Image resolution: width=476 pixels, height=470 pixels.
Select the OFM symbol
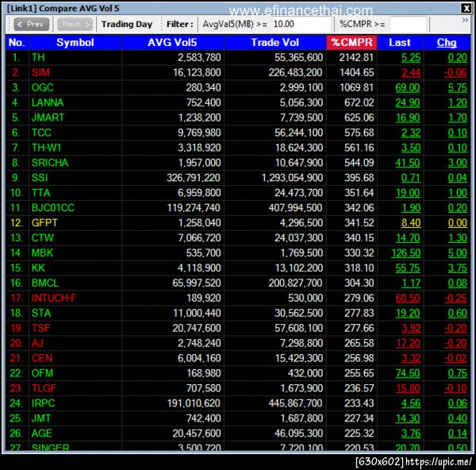tap(42, 373)
